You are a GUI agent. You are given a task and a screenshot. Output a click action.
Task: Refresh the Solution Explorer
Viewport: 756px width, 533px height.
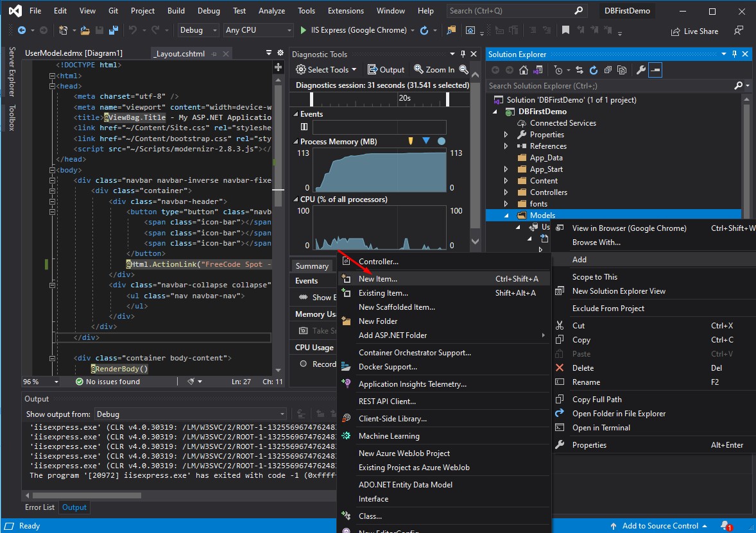tap(594, 70)
